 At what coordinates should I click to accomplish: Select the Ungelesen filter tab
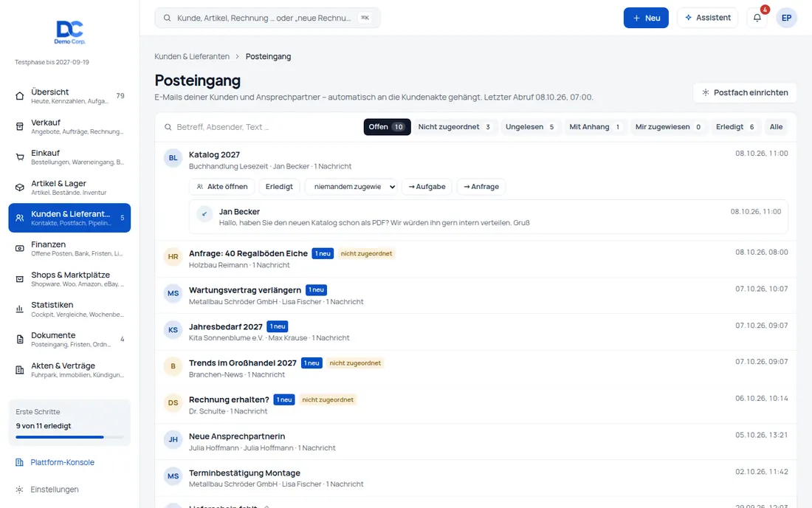(530, 127)
